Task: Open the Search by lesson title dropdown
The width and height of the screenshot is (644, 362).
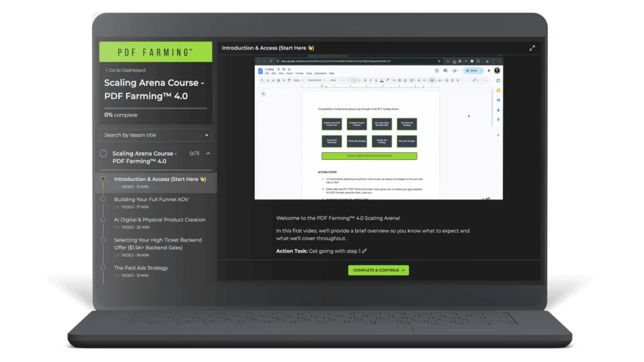Action: pyautogui.click(x=156, y=135)
